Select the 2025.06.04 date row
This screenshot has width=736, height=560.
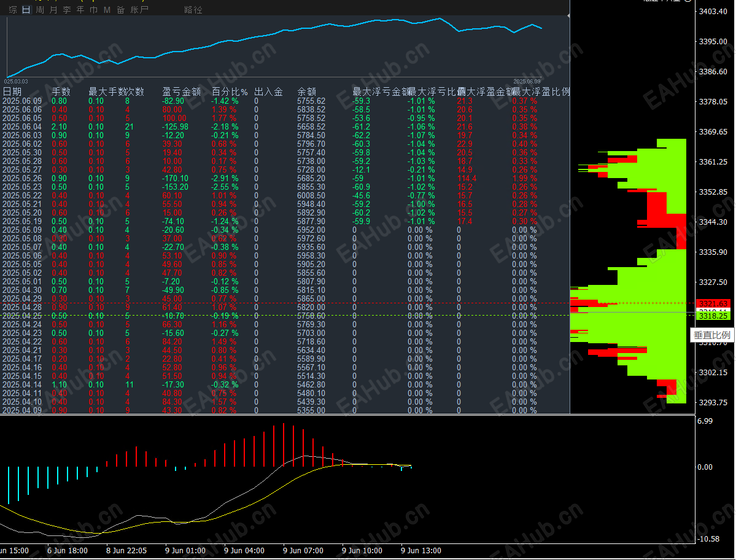22,126
